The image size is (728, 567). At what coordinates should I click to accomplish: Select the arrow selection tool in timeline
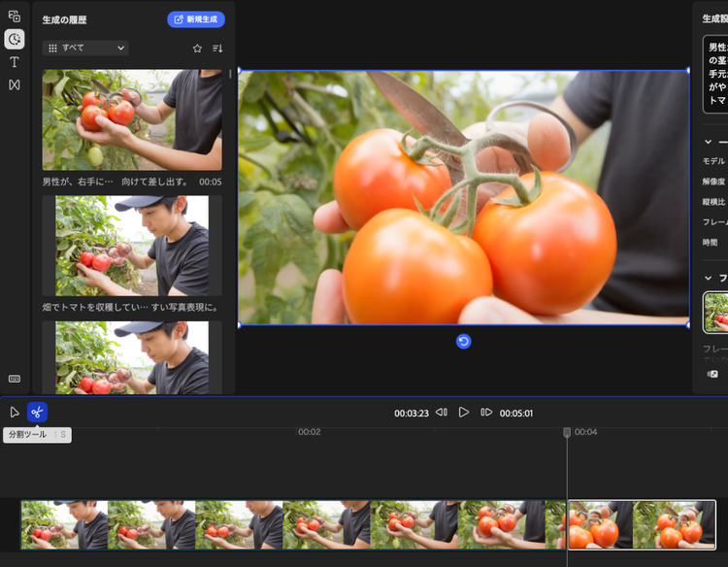tap(15, 412)
